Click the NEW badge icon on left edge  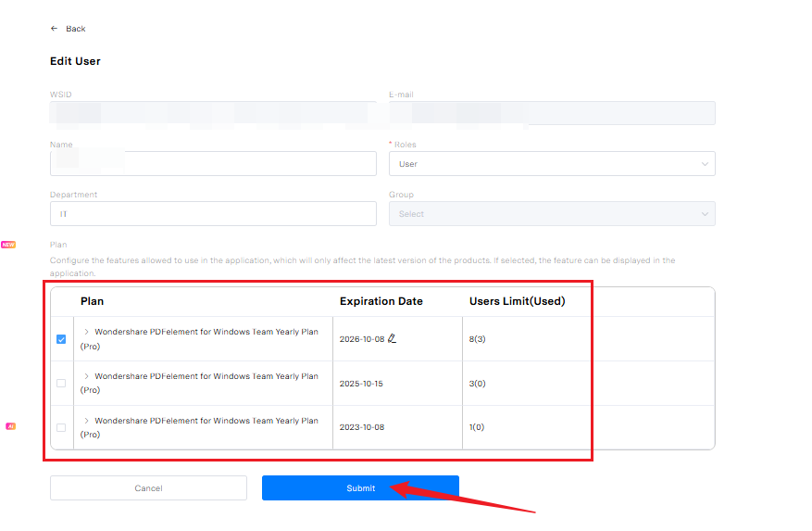tap(8, 245)
